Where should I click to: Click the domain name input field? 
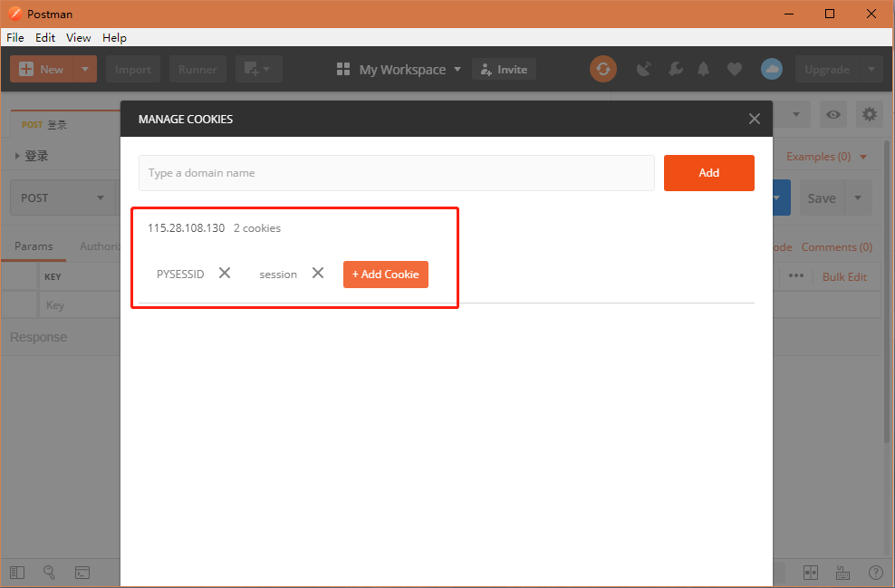pos(396,172)
